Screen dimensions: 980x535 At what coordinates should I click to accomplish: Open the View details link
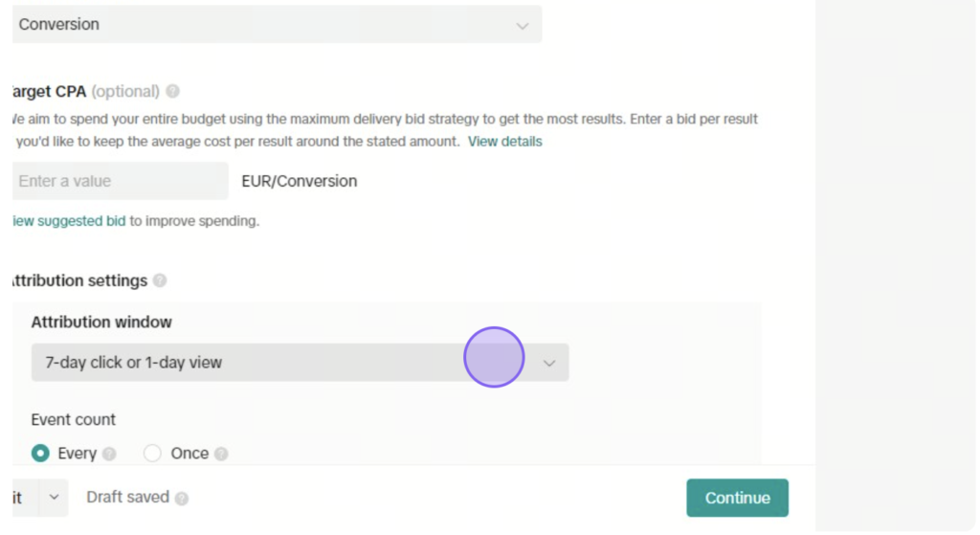pos(505,142)
